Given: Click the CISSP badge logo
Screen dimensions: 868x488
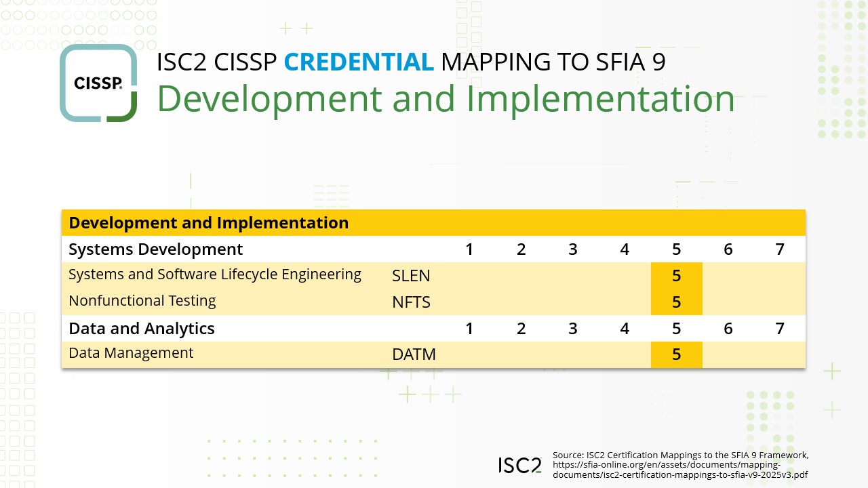Looking at the screenshot, I should 98,83.
